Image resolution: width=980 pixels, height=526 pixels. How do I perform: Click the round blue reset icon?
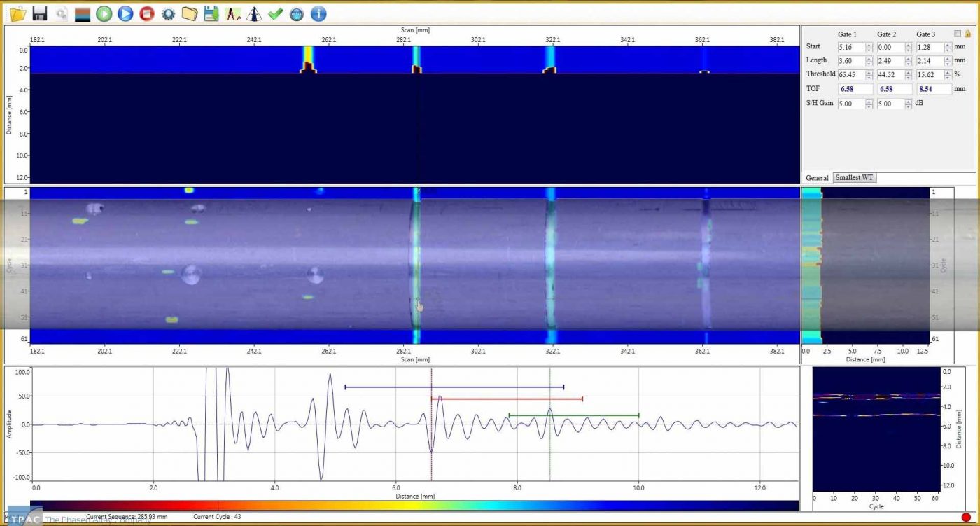[x=296, y=13]
